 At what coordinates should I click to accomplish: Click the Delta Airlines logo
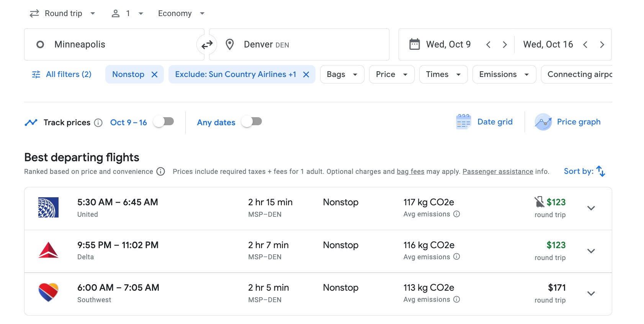click(48, 251)
